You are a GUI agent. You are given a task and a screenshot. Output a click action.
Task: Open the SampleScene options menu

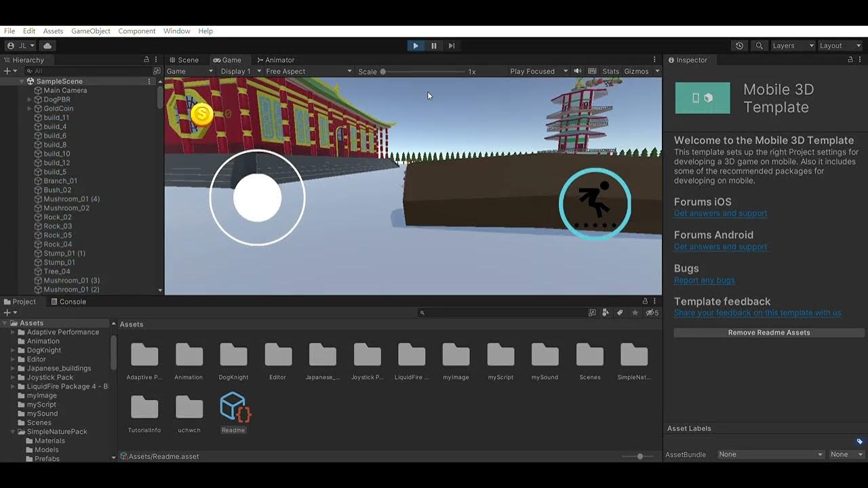(149, 81)
